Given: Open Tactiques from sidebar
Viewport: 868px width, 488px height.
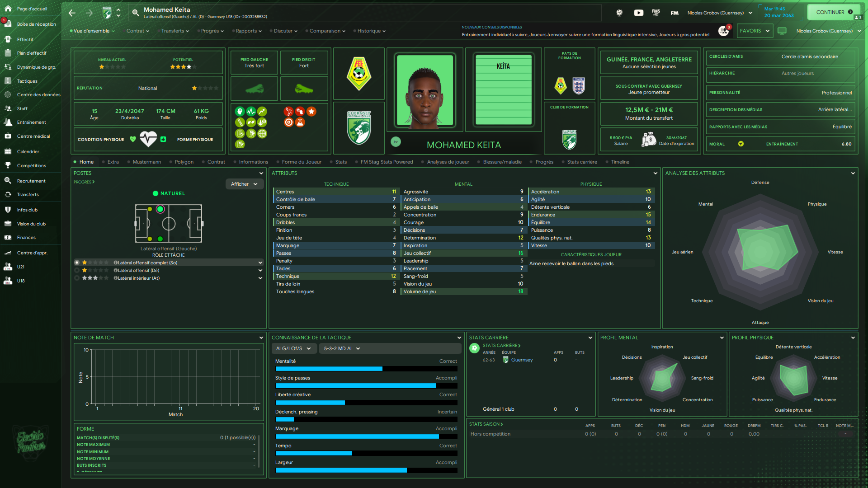Looking at the screenshot, I should click(x=27, y=81).
